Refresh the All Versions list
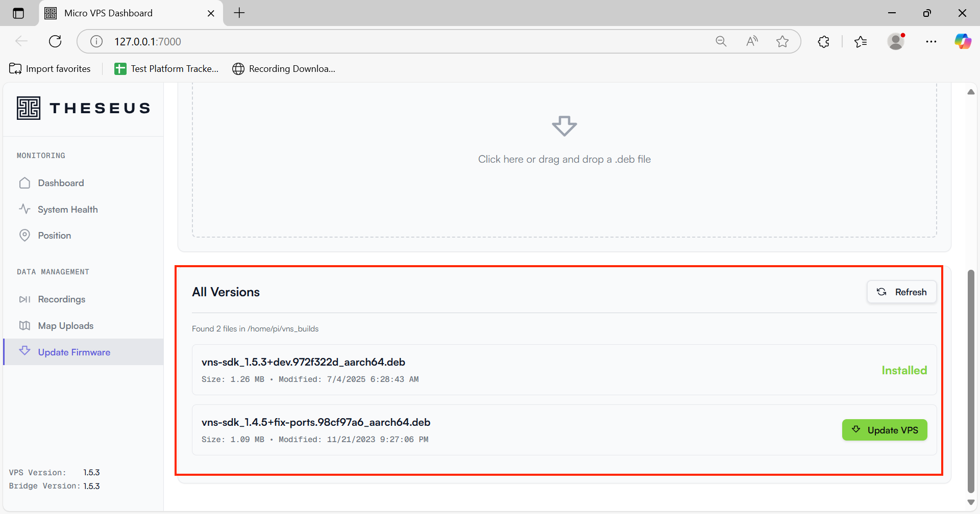The height and width of the screenshot is (514, 980). 901,292
